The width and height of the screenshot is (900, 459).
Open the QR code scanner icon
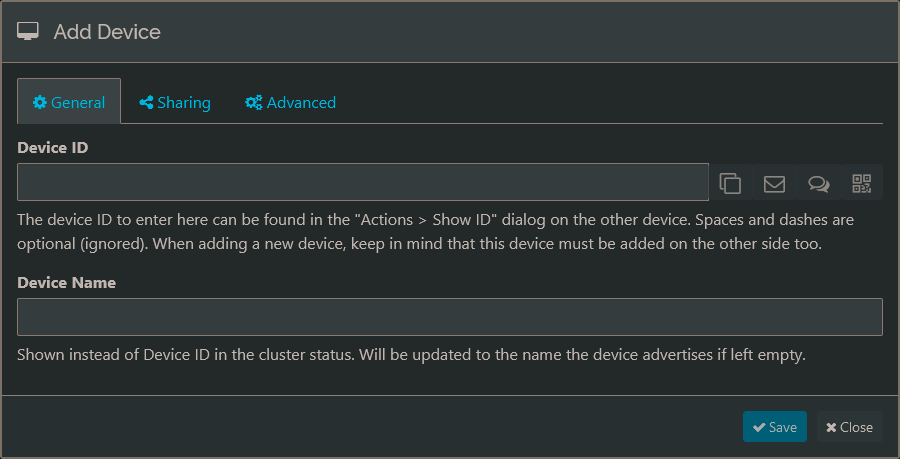[862, 183]
